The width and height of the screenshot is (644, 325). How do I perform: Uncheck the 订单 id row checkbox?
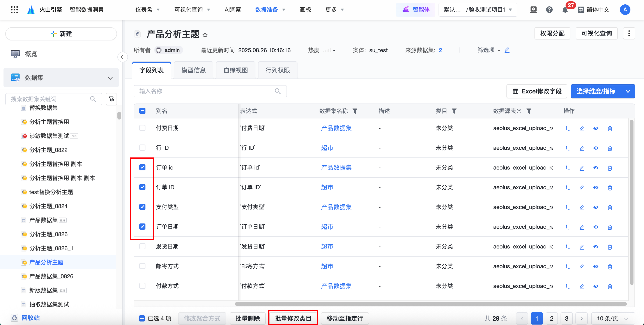[142, 167]
